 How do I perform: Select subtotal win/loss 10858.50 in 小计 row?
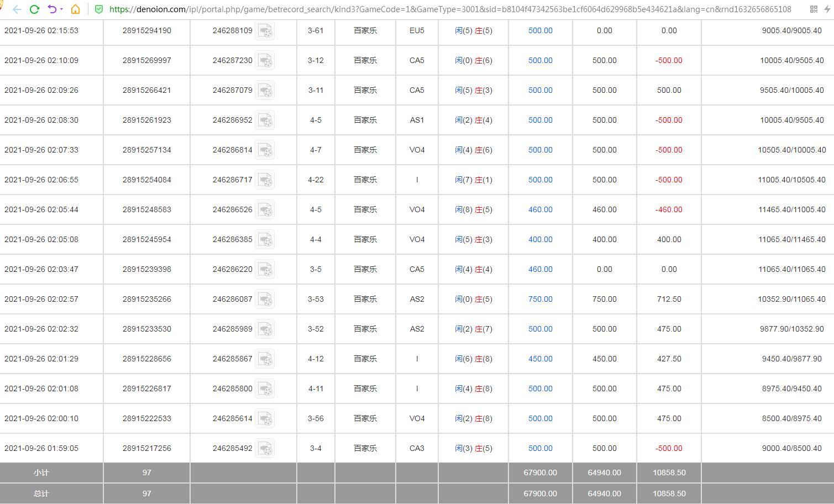point(669,473)
